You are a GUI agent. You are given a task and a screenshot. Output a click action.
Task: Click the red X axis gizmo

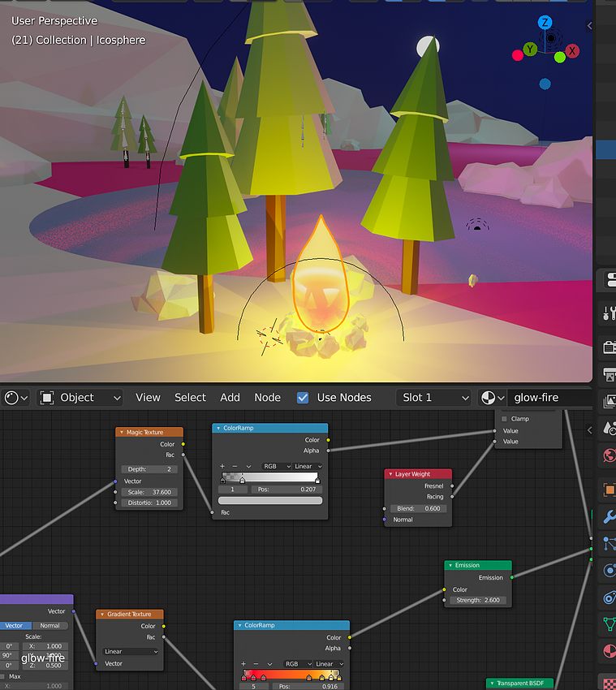click(x=572, y=50)
